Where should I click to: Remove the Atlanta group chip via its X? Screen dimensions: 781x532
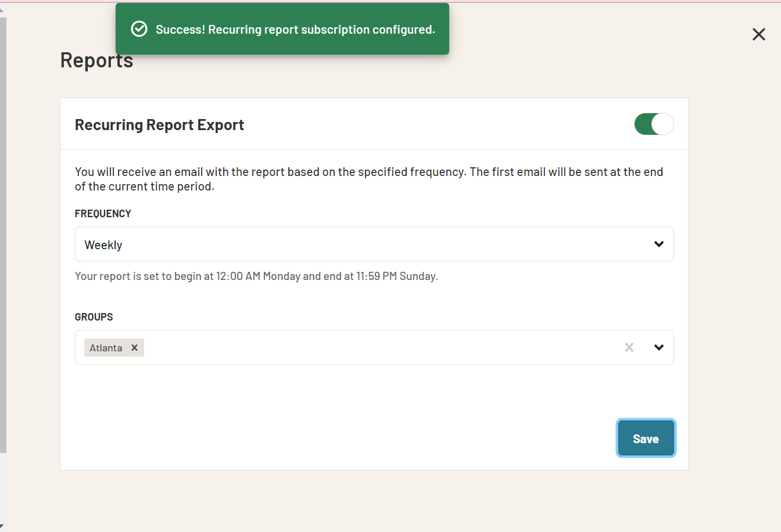click(x=134, y=347)
